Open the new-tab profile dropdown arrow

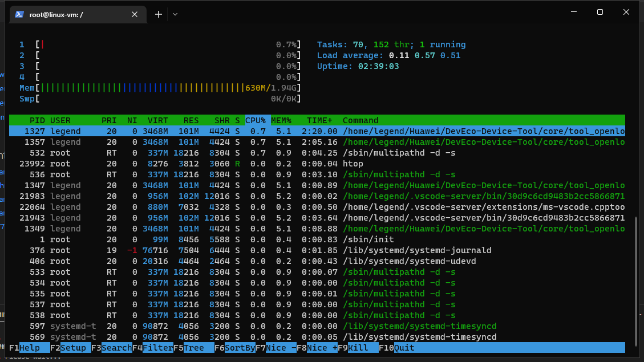175,14
